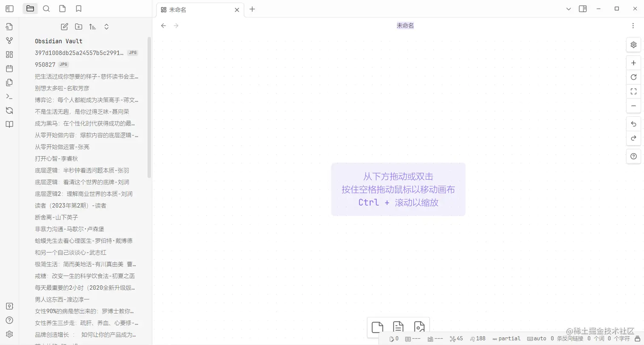The image size is (644, 345).
Task: Open help from the left ribbon
Action: 9,320
